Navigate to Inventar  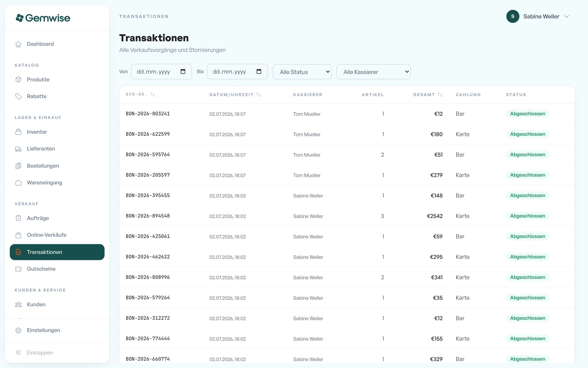57,132
